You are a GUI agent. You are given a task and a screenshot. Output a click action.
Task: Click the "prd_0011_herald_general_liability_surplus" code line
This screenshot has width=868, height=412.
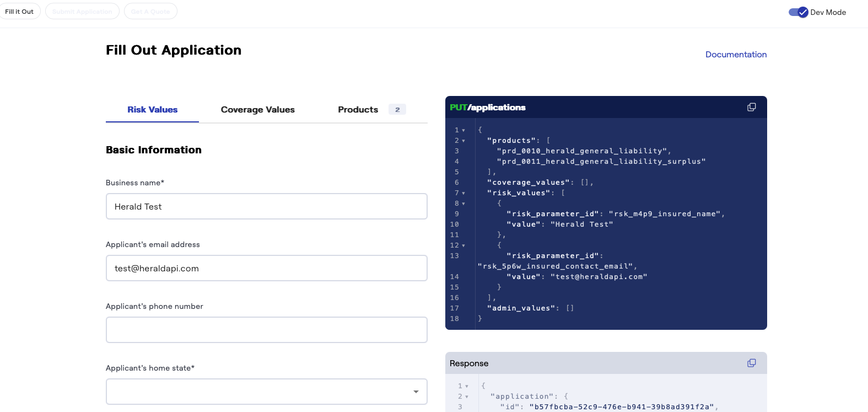[x=601, y=162]
